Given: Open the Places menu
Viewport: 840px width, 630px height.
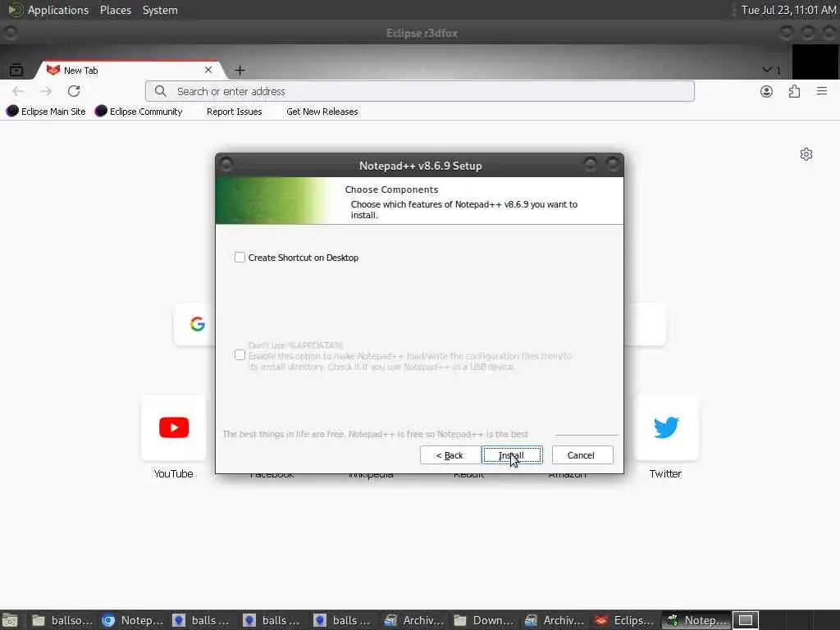Looking at the screenshot, I should click(x=115, y=10).
